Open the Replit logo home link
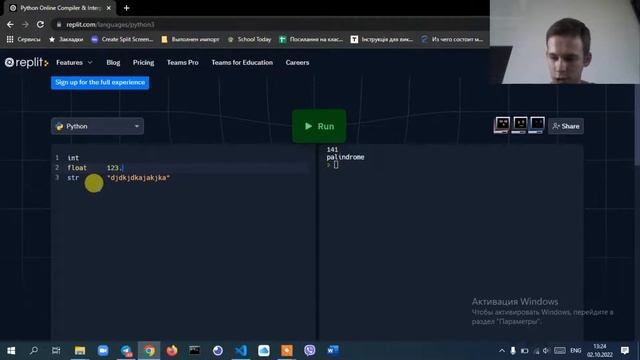Screen dimensions: 640x360 click(x=27, y=62)
